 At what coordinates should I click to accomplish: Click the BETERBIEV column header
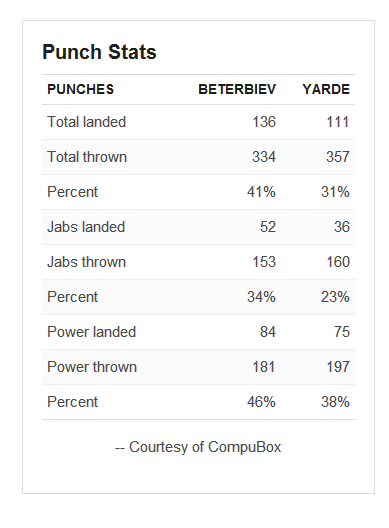(237, 89)
